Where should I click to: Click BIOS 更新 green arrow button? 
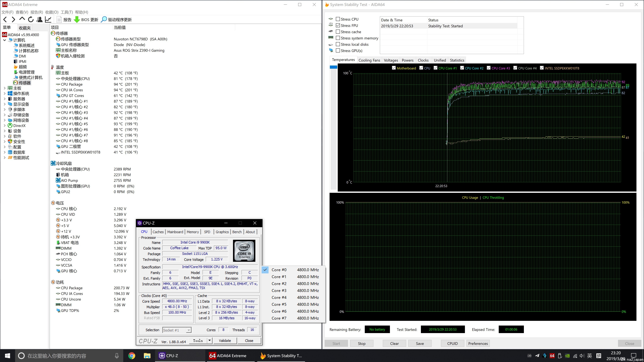(x=86, y=19)
